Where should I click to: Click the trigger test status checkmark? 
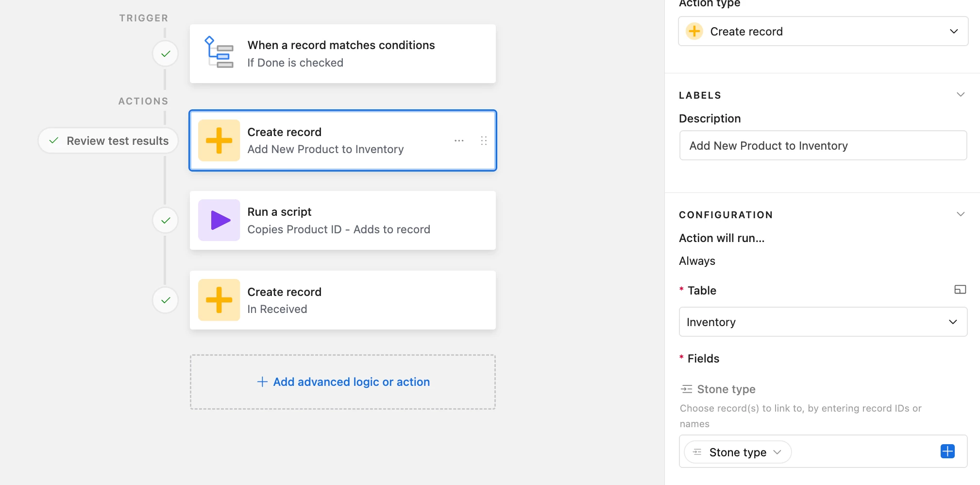pos(166,53)
